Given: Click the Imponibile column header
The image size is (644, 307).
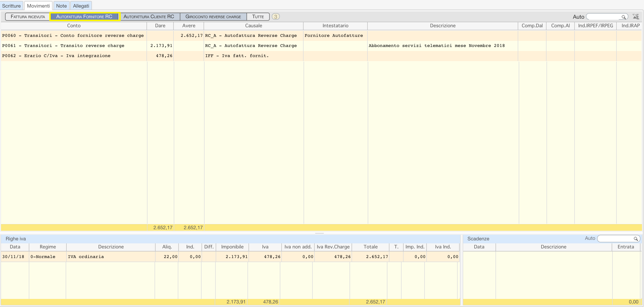Looking at the screenshot, I should point(232,247).
